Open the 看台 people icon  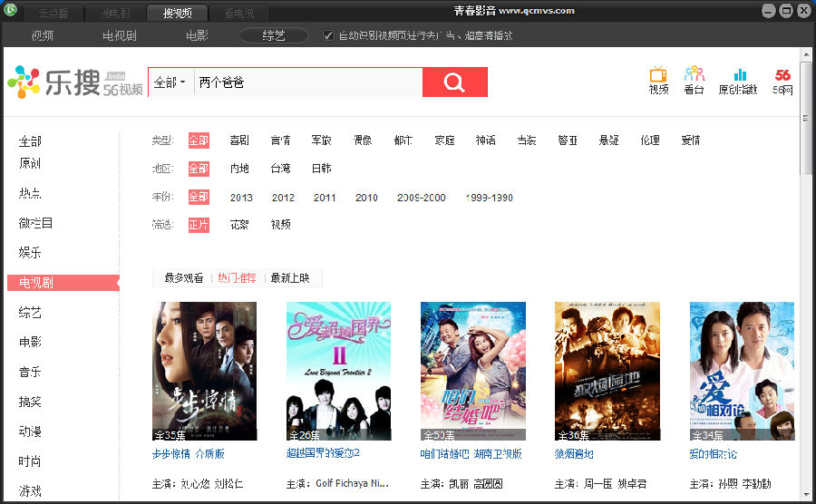click(x=694, y=81)
